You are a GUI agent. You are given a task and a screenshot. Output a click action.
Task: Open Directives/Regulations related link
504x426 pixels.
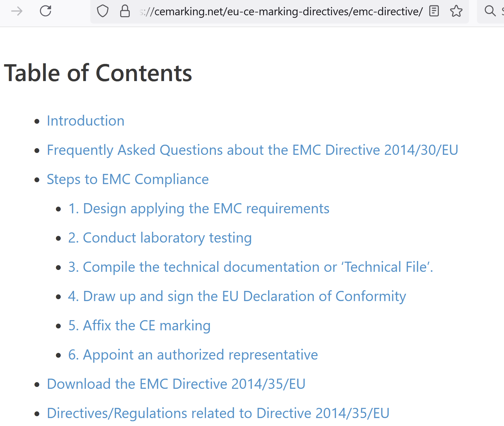click(x=218, y=413)
